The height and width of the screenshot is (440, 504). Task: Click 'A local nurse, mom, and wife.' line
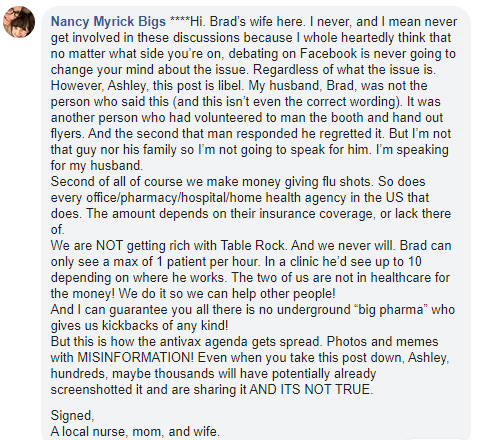coord(135,432)
